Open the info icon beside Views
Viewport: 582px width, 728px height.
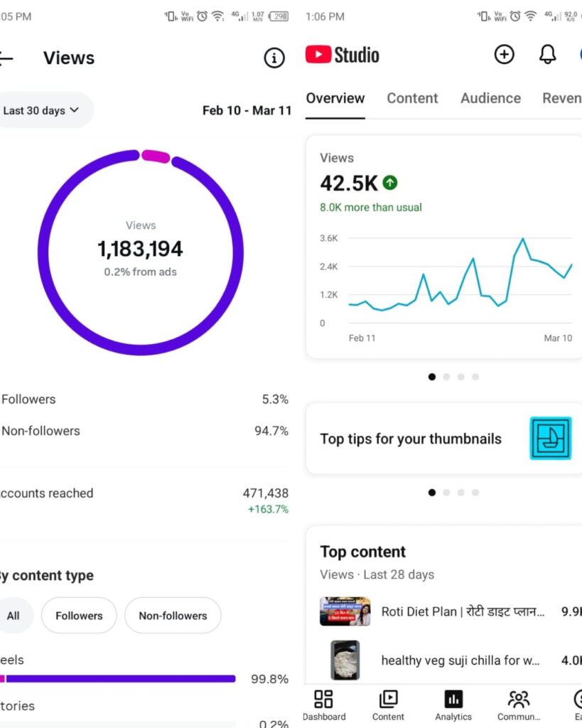(274, 58)
